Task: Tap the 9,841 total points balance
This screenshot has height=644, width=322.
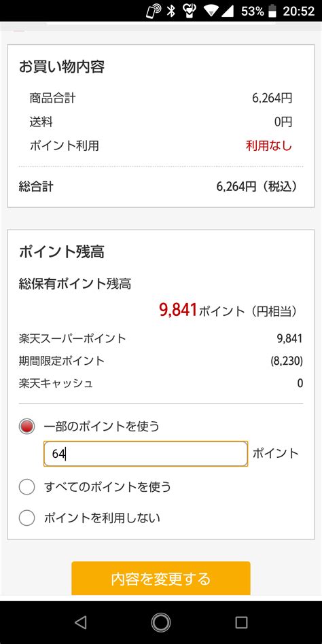Action: click(x=178, y=310)
